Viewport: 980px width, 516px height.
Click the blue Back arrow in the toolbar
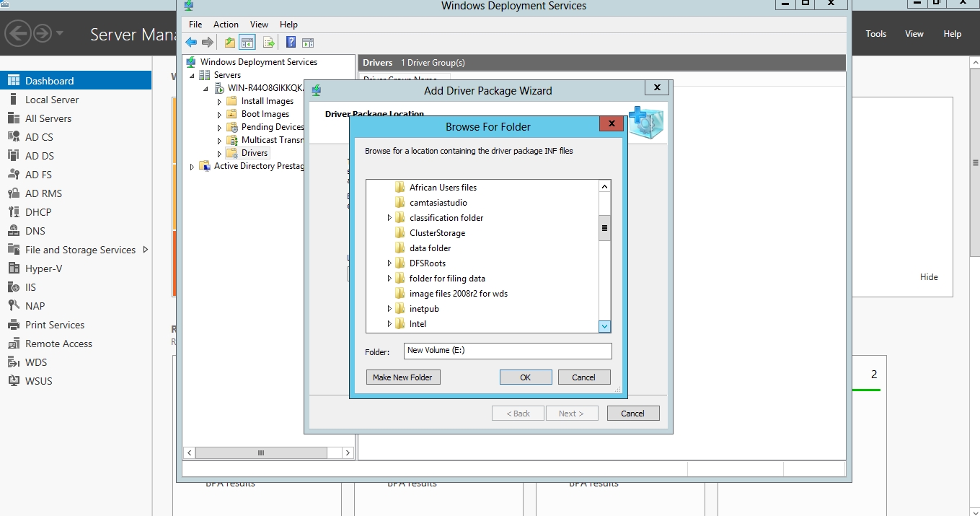click(x=191, y=43)
